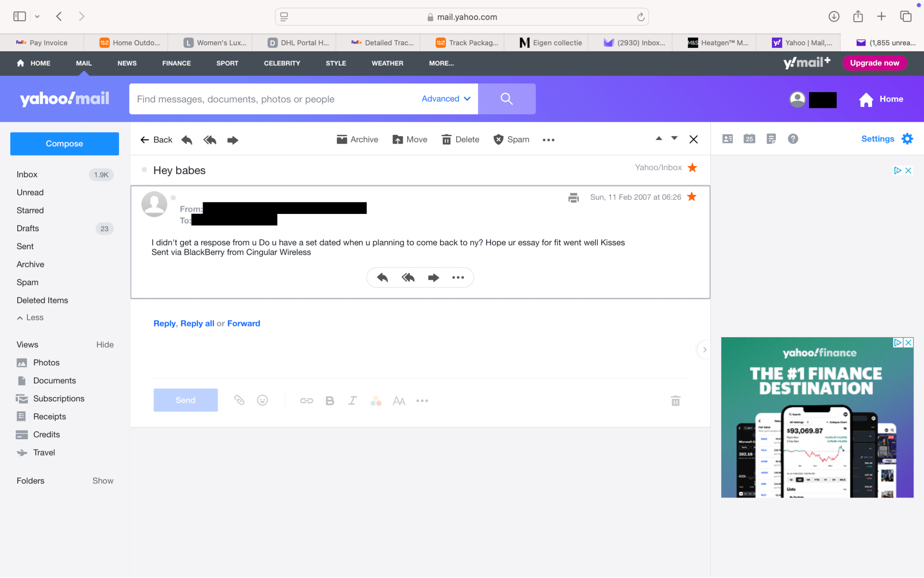924x578 pixels.
Task: Open the text color picker icon
Action: pos(376,401)
